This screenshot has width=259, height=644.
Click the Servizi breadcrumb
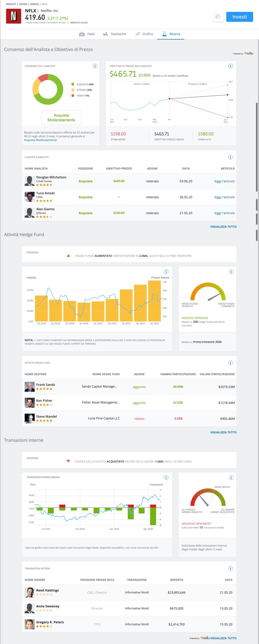[34, 4]
